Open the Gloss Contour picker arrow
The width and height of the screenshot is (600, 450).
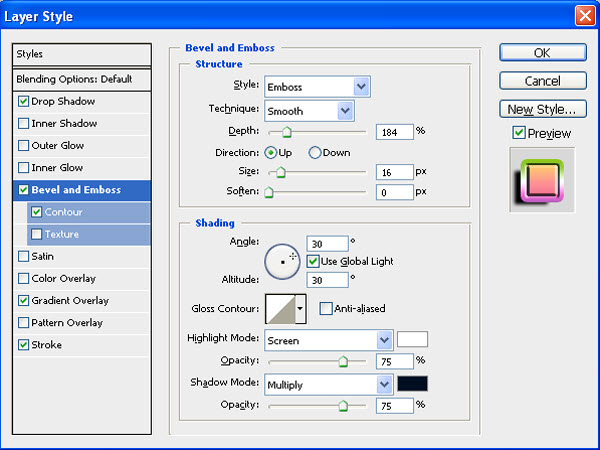coord(300,310)
